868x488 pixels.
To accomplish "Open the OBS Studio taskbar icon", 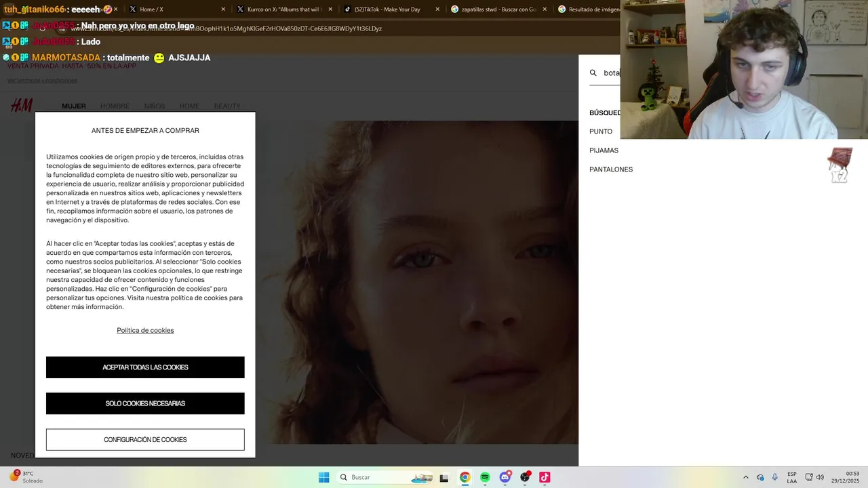I will (x=525, y=477).
